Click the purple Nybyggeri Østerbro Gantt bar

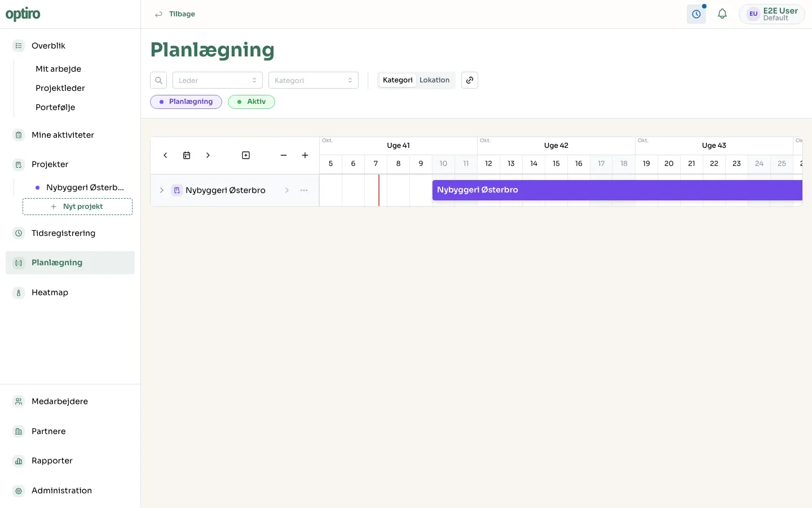(617, 190)
